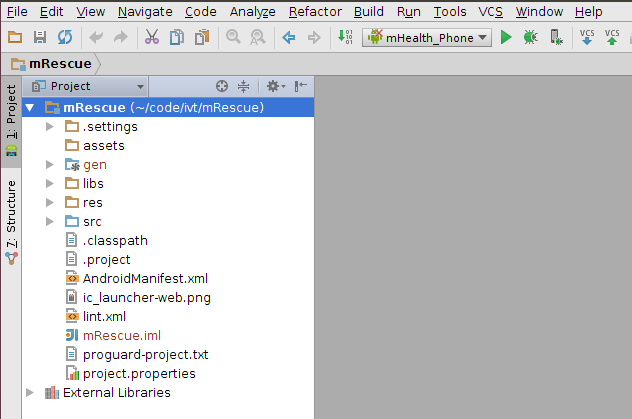Open the Project panel gear settings

point(276,86)
